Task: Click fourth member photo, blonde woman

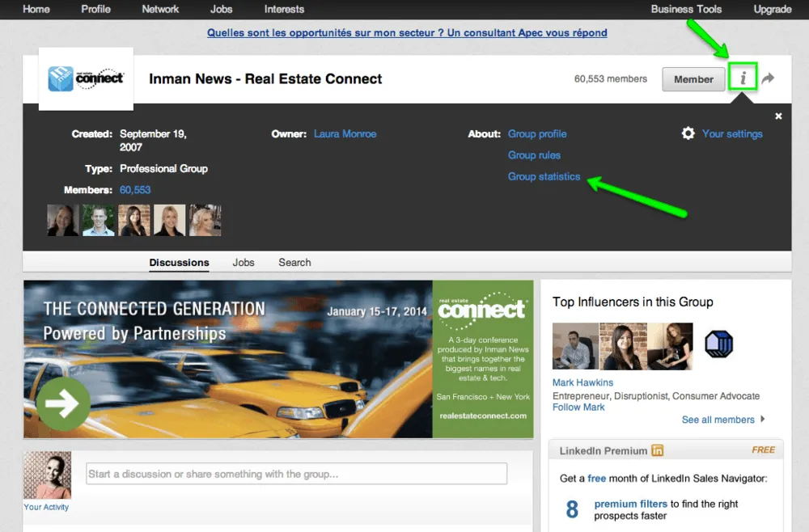Action: pyautogui.click(x=169, y=220)
